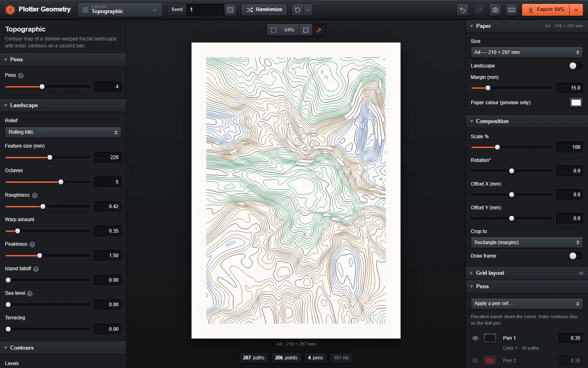Enable the Draw frame switch
Screen dimensions: 588x368
[x=576, y=256]
